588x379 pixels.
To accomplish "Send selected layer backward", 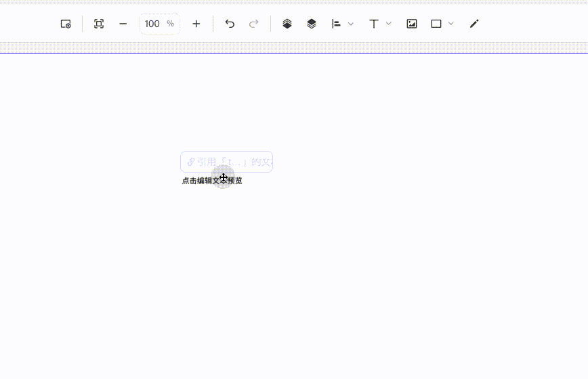I will point(312,24).
